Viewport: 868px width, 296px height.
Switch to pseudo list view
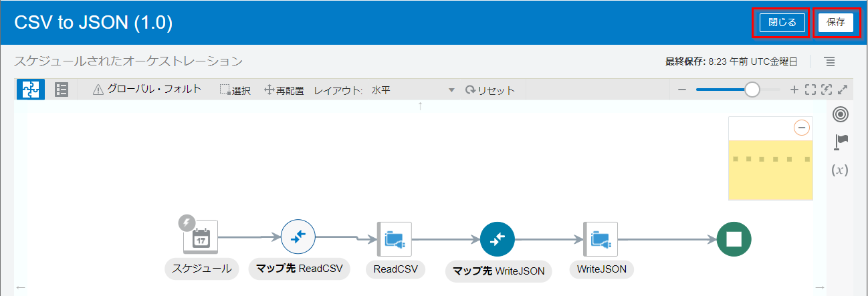click(62, 90)
